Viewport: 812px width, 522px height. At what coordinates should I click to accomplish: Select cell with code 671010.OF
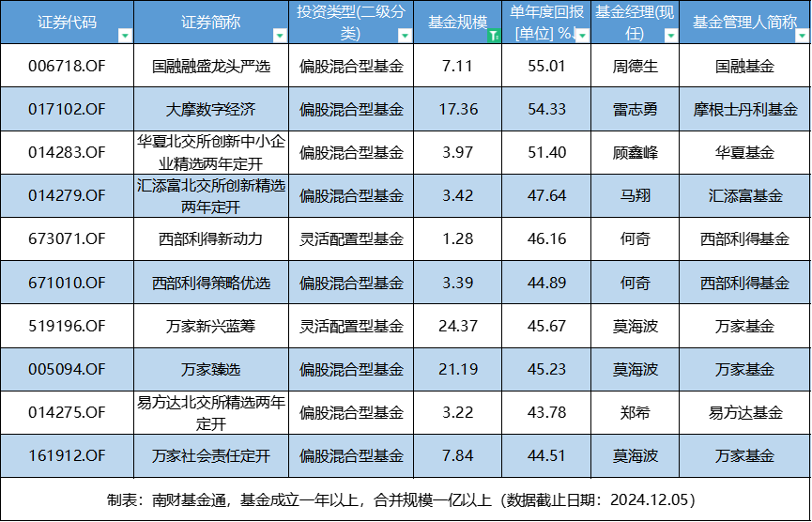coord(67,283)
